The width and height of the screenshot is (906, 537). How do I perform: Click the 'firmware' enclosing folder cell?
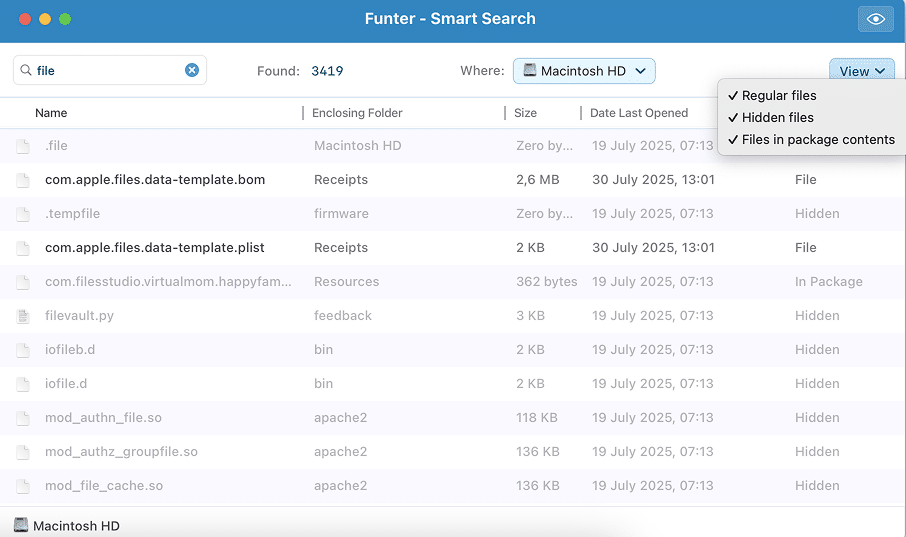click(x=341, y=214)
